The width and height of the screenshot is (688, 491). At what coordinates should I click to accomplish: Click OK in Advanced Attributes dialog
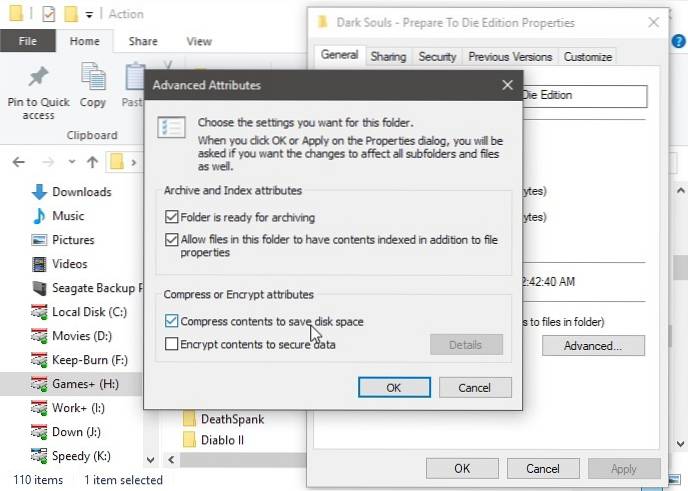[393, 387]
